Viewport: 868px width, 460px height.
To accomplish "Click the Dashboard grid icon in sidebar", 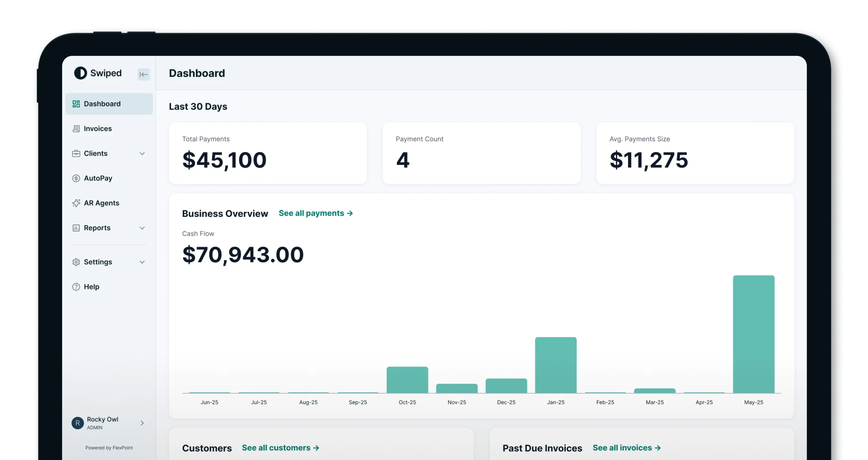I will click(76, 104).
